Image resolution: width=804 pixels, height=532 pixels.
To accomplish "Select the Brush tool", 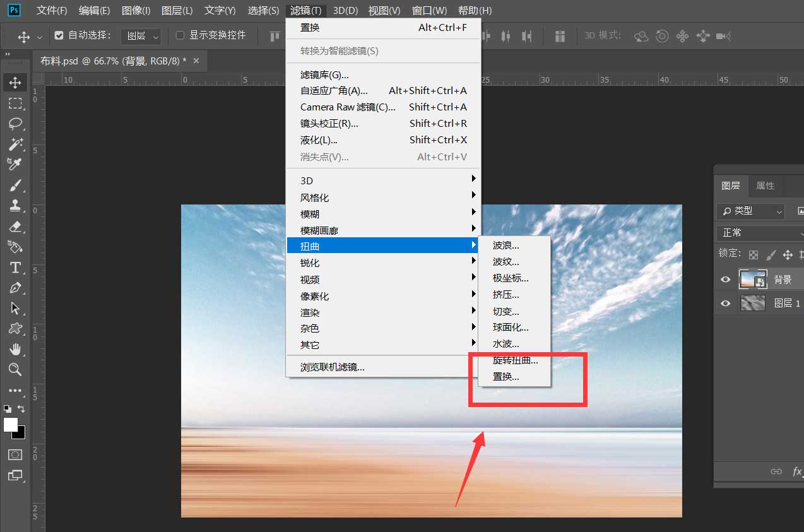I will tap(15, 185).
